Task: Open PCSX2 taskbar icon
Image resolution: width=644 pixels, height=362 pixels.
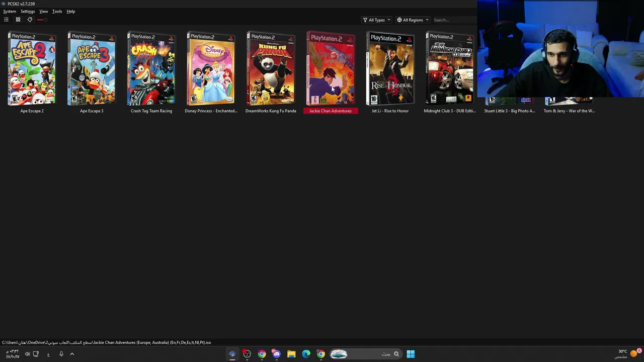Action: (232, 354)
